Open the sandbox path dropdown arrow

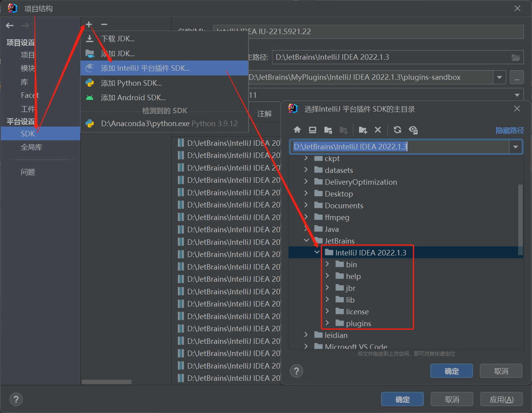(x=499, y=77)
